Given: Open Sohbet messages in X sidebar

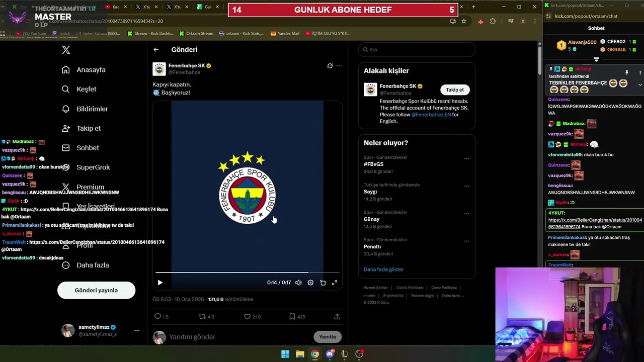Looking at the screenshot, I should (80, 148).
